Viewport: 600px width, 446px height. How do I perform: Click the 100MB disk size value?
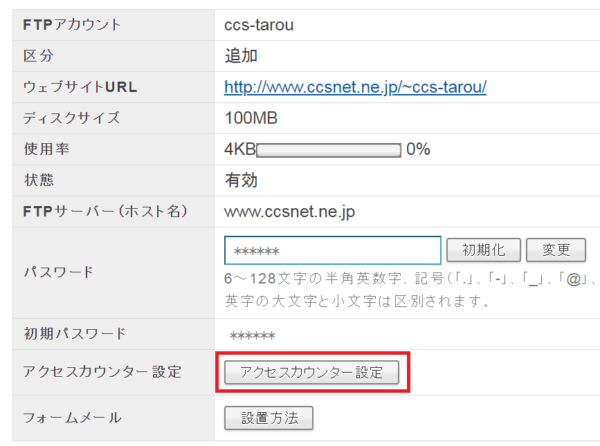(251, 118)
